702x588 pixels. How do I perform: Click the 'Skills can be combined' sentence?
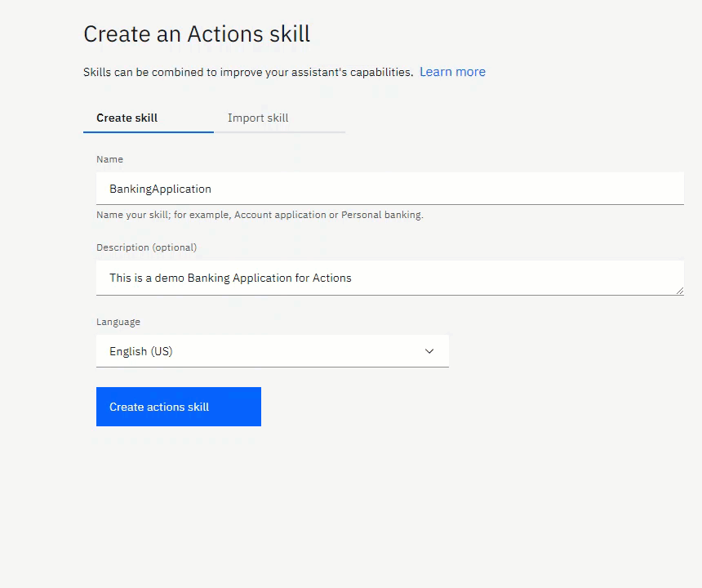click(x=248, y=72)
